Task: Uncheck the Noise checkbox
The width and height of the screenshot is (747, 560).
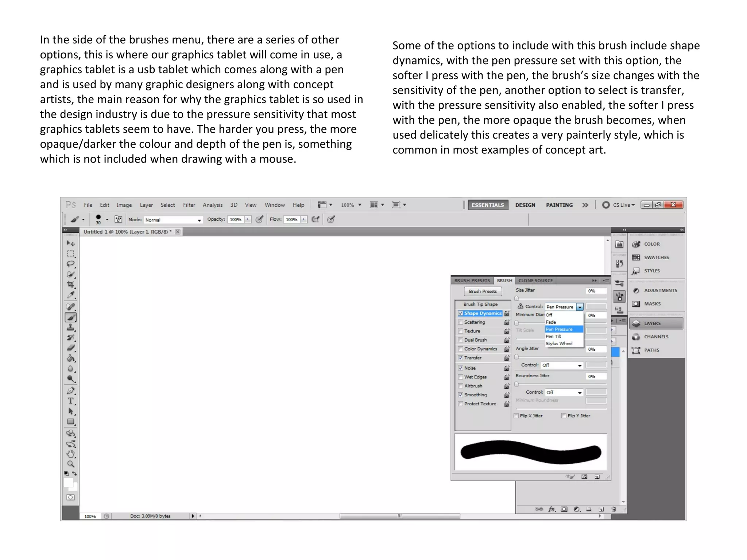Action: pos(461,368)
